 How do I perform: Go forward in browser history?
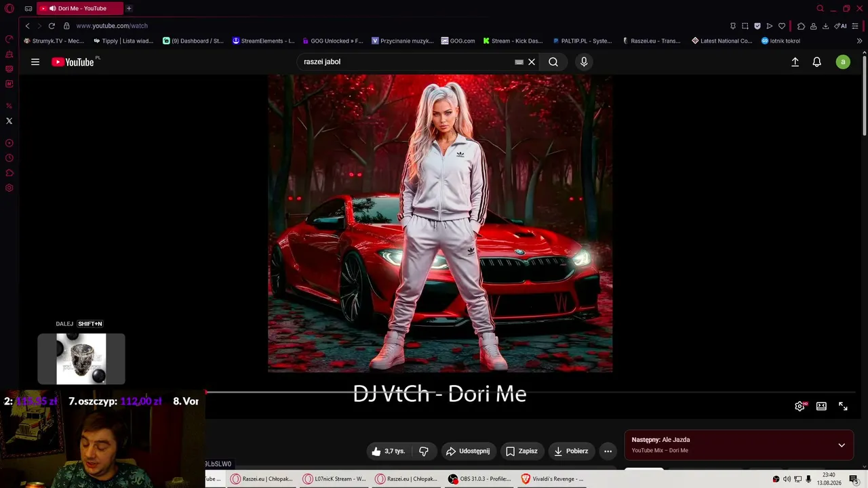coord(39,26)
